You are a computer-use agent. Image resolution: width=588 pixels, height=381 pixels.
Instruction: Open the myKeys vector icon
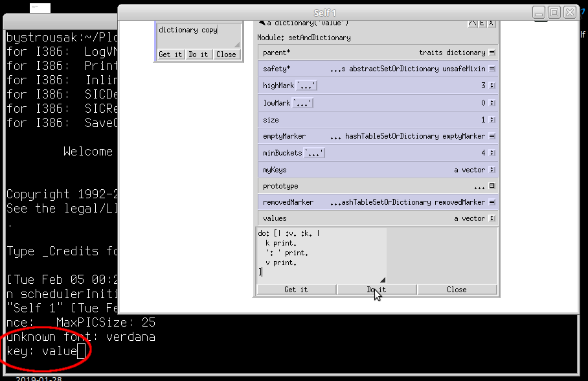492,170
